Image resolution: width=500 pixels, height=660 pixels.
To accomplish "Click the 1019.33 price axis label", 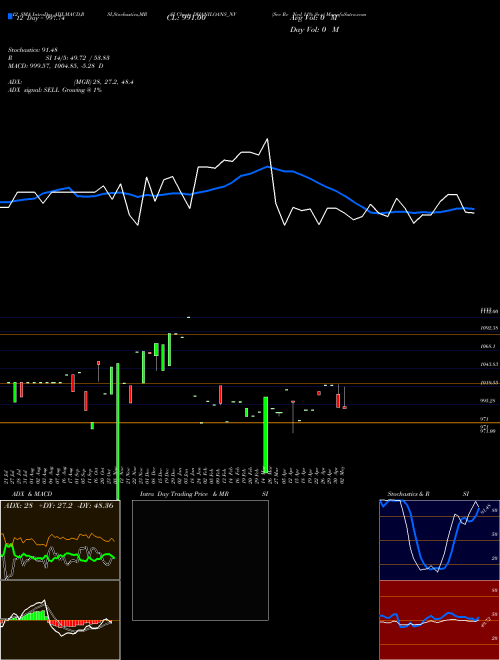I will [489, 382].
